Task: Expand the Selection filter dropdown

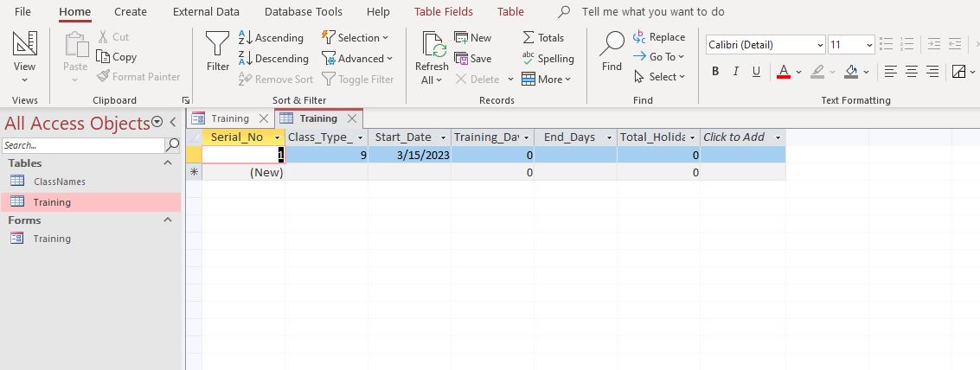Action: [355, 38]
